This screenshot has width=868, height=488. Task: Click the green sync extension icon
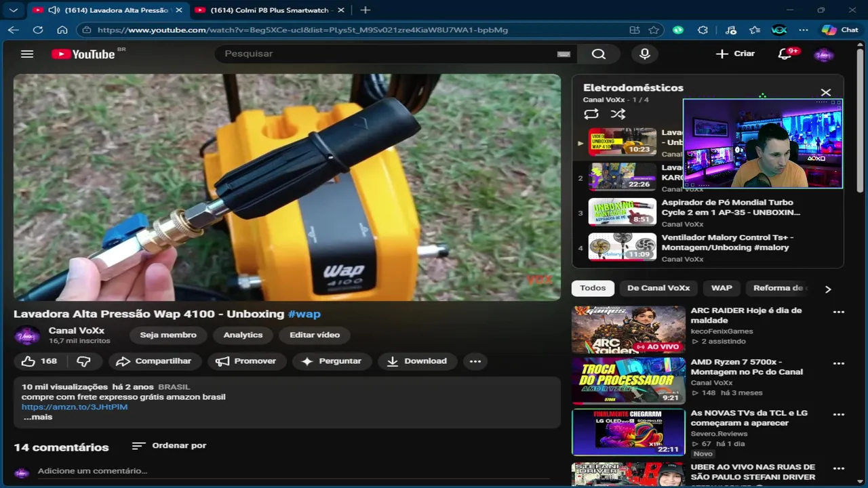pos(678,30)
